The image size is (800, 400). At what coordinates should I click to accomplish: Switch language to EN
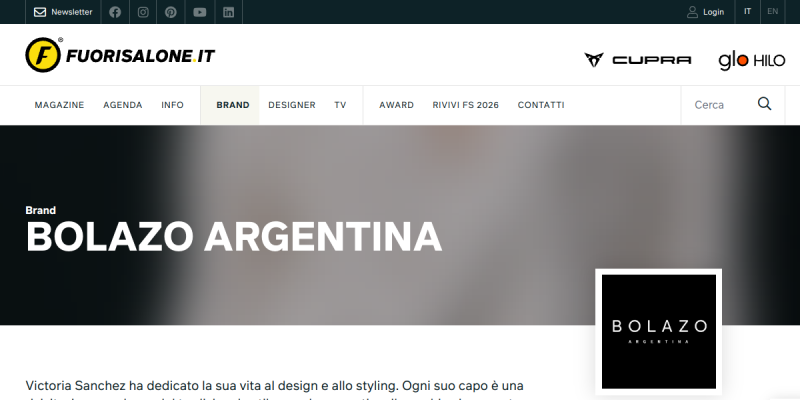click(772, 12)
